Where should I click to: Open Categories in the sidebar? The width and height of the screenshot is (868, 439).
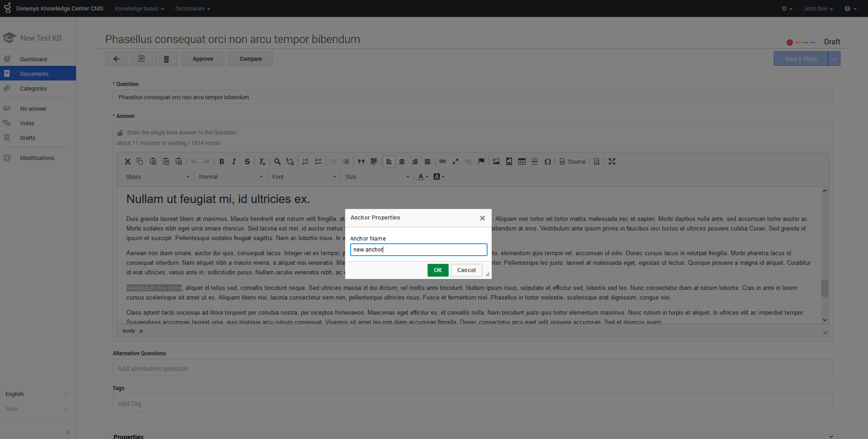point(33,89)
